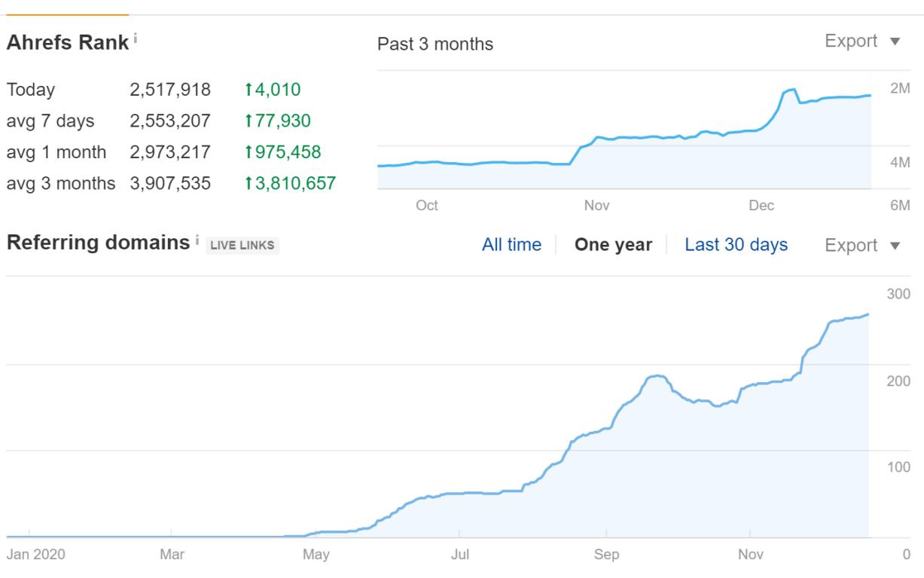
Task: Click the green 3,810,657 rank change
Action: coord(290,183)
